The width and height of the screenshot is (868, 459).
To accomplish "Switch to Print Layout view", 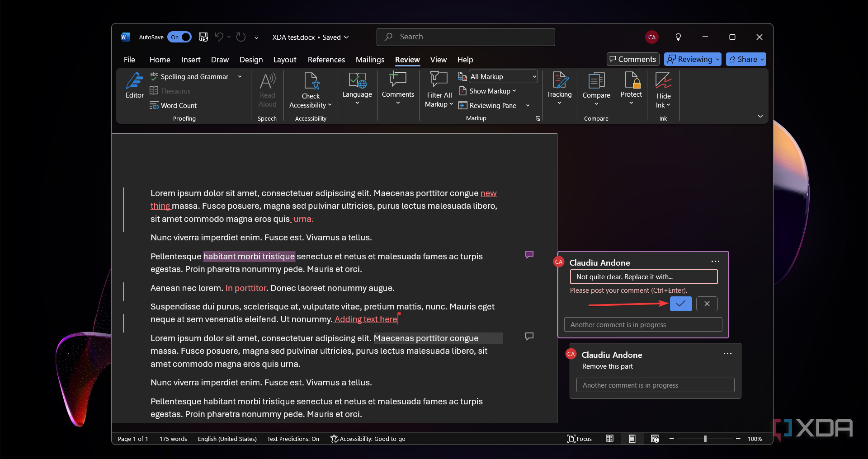I will (x=632, y=439).
